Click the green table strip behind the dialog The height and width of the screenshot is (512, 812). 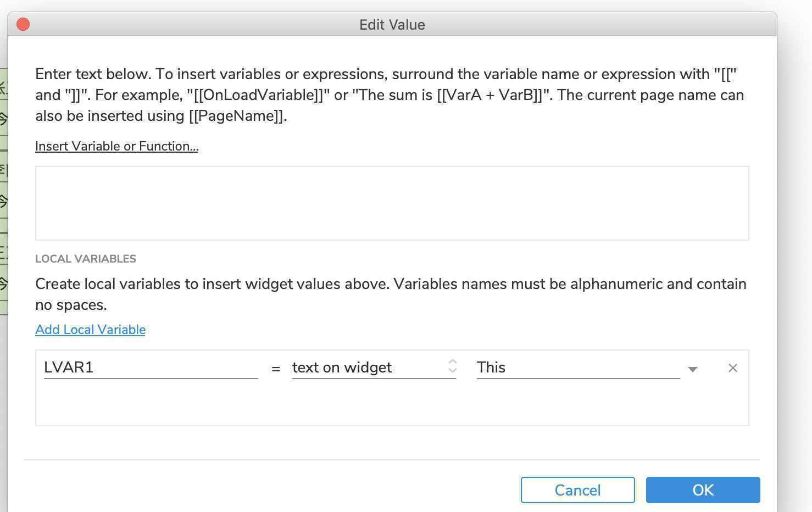click(x=3, y=191)
